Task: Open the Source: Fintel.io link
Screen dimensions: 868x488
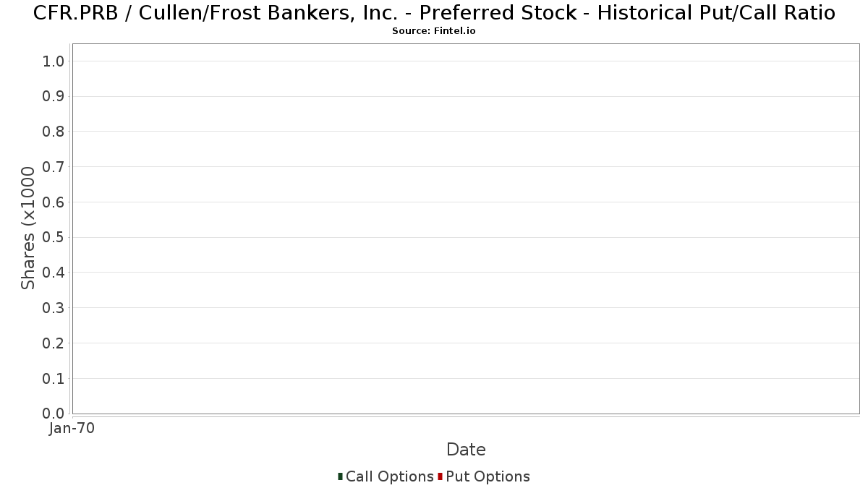Action: (434, 31)
